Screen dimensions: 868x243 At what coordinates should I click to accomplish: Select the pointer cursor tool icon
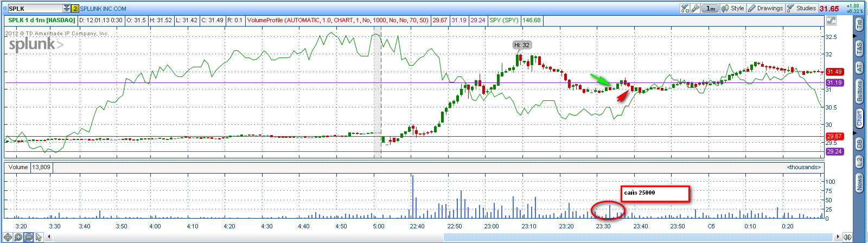click(x=39, y=237)
